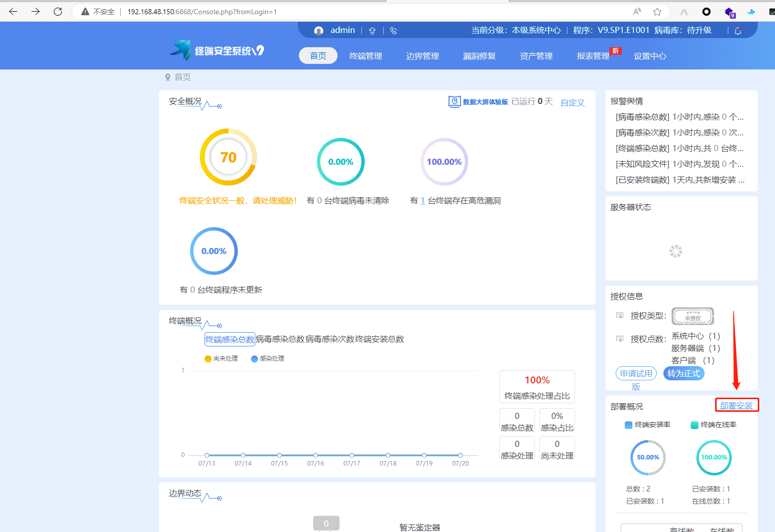Reload the page with refresh icon
The image size is (775, 532).
[x=58, y=12]
